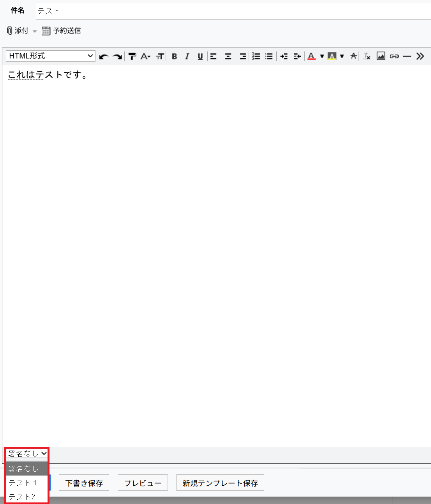Screen dimensions: 431x504
Task: Select テスト2 signature option
Action: pyautogui.click(x=27, y=497)
